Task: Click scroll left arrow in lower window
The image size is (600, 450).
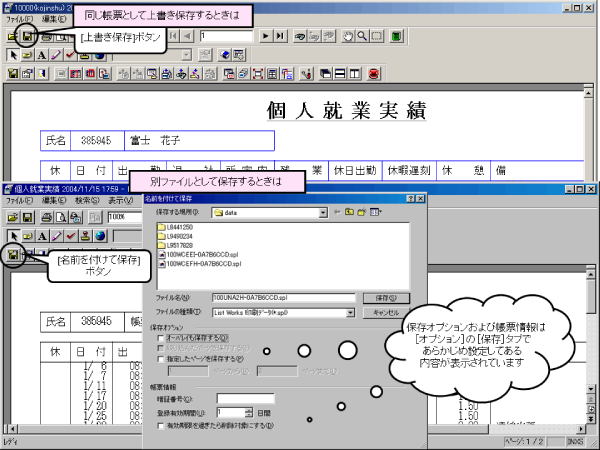Action: (12, 429)
